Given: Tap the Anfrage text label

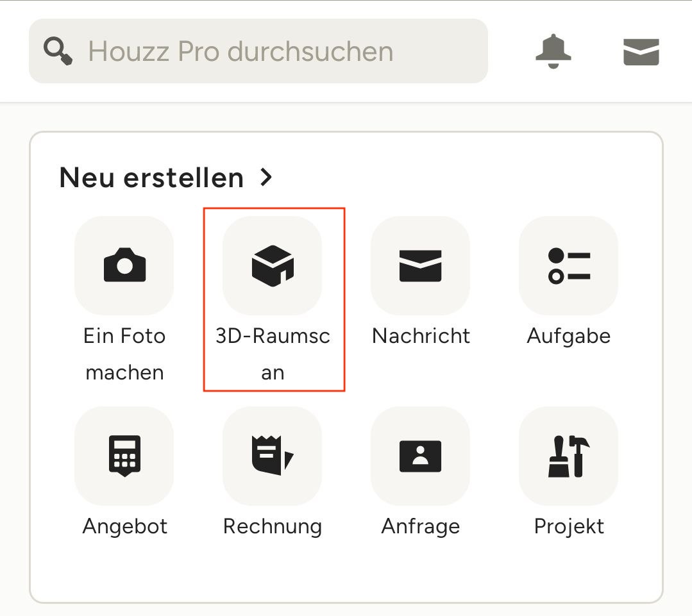Looking at the screenshot, I should point(421,526).
